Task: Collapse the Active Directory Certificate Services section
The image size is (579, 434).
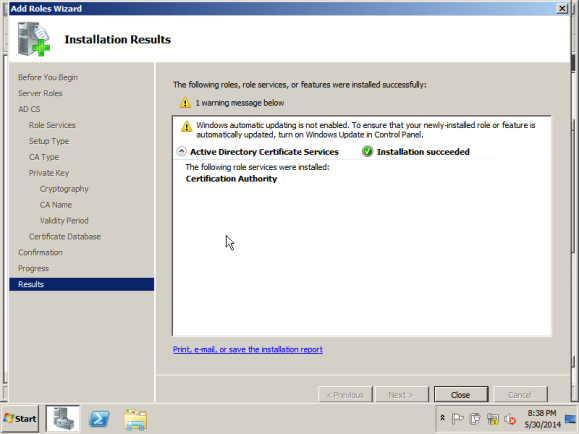Action: (x=181, y=151)
